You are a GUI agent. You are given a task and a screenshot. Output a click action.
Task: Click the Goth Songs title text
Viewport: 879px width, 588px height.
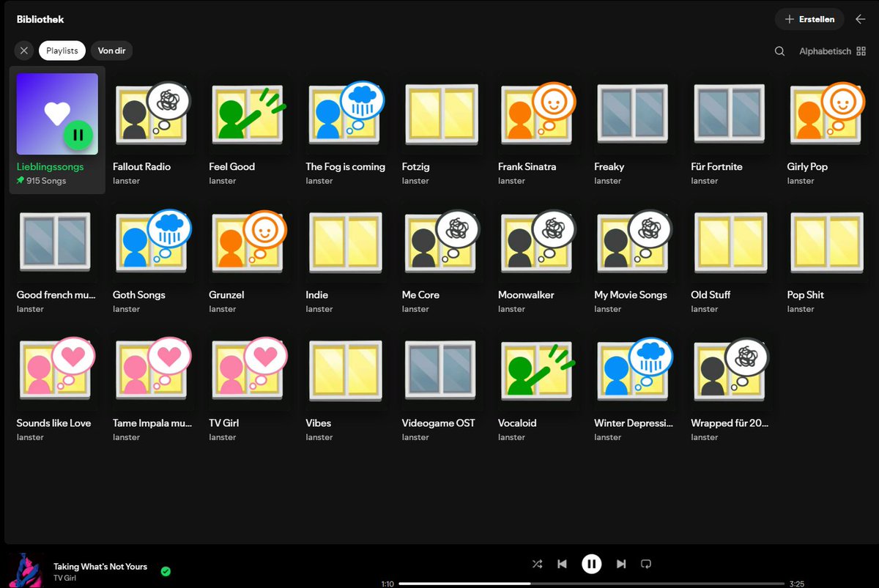pos(139,295)
